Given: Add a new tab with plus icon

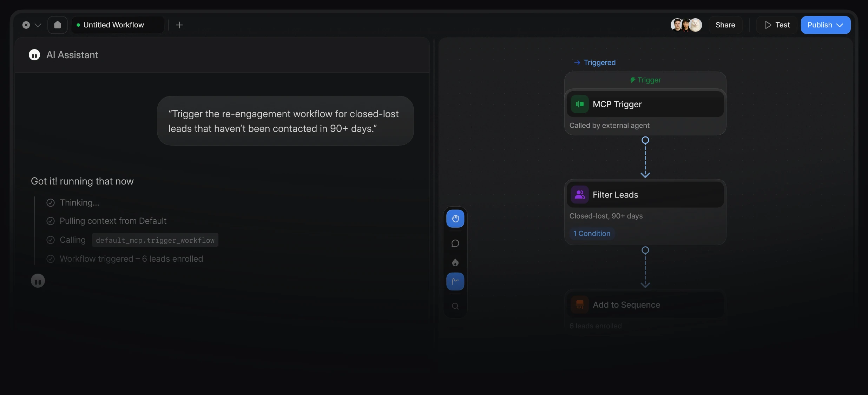Looking at the screenshot, I should (179, 25).
